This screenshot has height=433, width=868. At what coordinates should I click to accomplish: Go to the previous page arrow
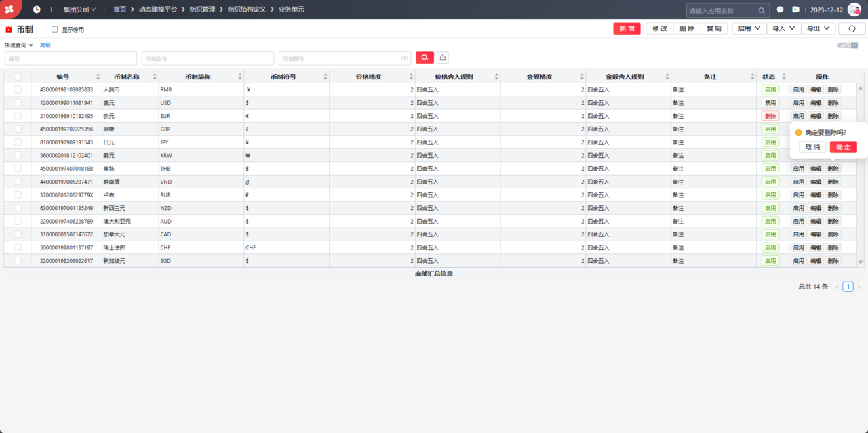click(837, 287)
